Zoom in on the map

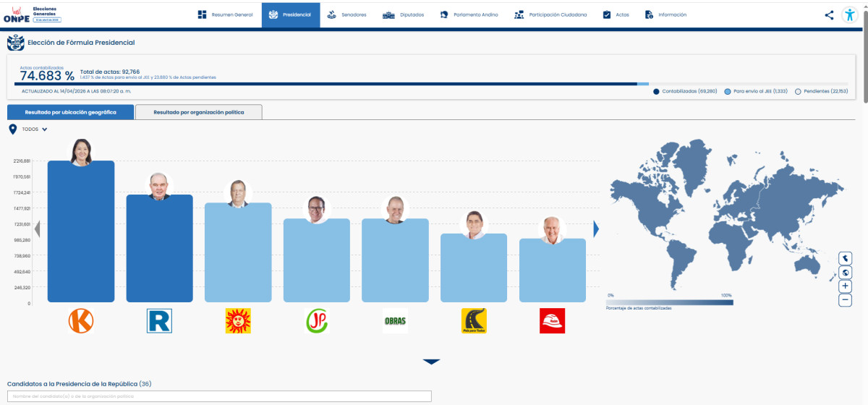click(x=845, y=286)
